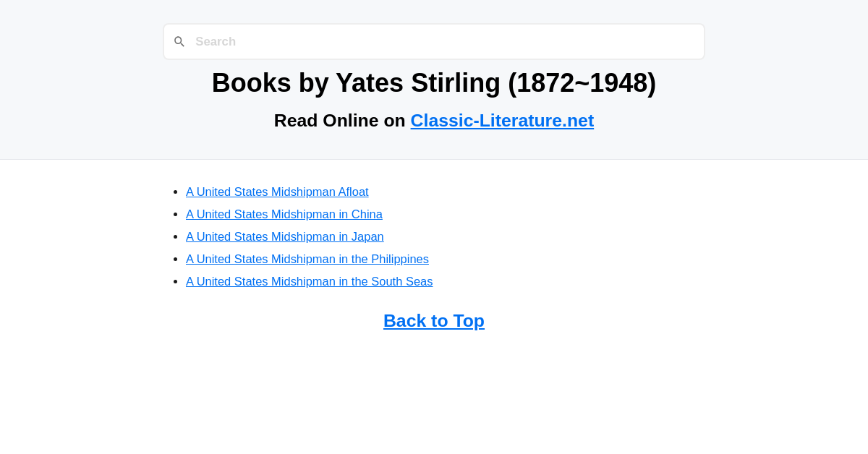
Task: Read A United States Midshipman in China
Action: (x=284, y=214)
